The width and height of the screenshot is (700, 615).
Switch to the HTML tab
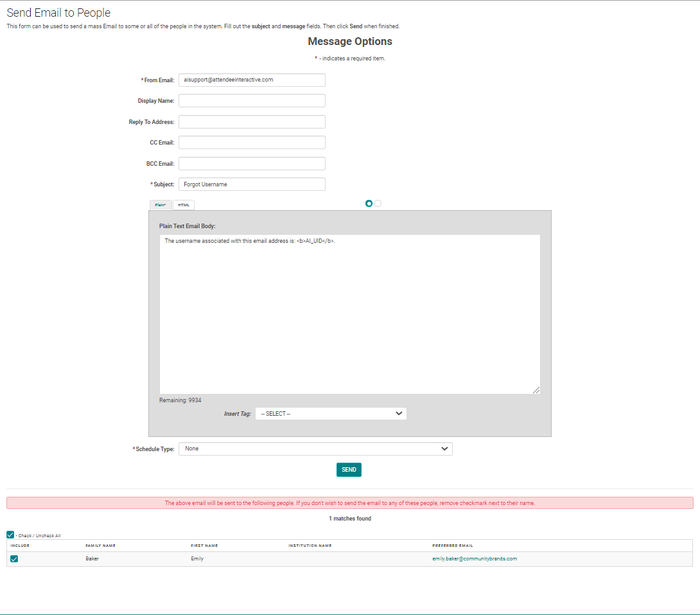tap(184, 205)
